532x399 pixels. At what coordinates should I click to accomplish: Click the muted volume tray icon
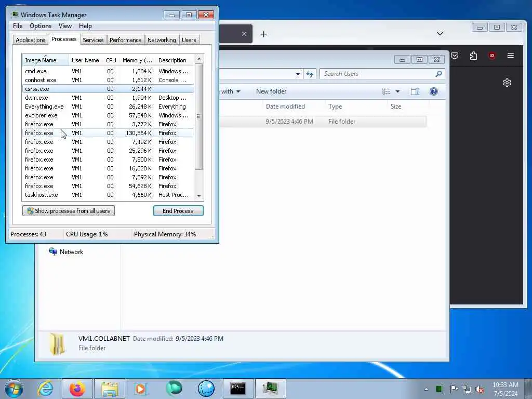(x=480, y=390)
